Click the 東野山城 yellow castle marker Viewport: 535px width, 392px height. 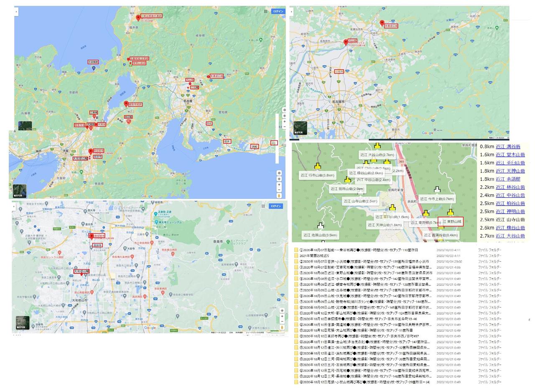[x=450, y=212]
